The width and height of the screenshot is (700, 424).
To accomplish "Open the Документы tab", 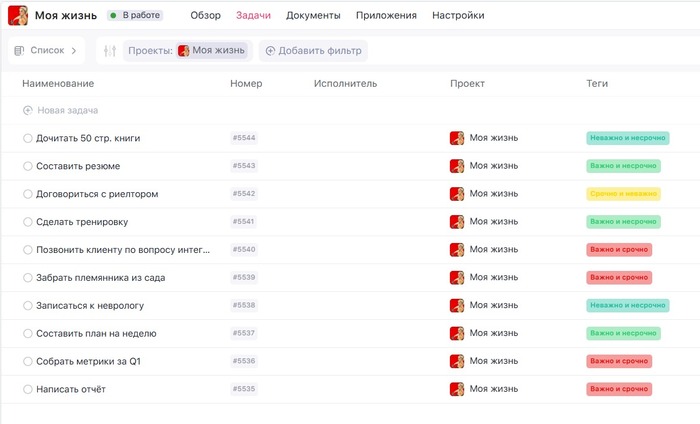I will coord(313,16).
